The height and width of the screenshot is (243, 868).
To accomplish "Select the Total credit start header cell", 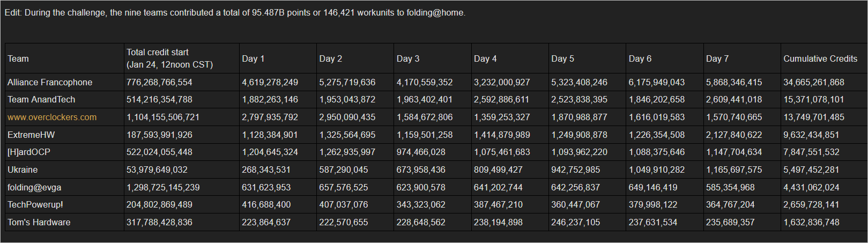I will [x=169, y=58].
